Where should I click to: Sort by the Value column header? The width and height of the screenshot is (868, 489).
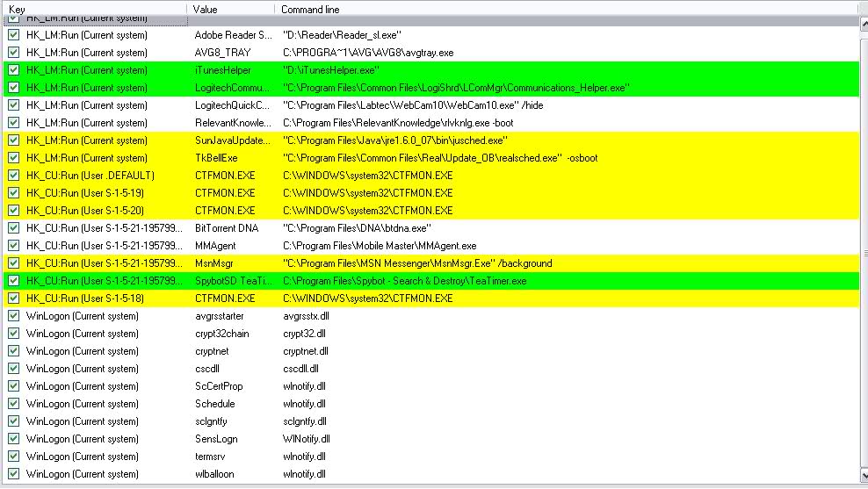(x=231, y=10)
